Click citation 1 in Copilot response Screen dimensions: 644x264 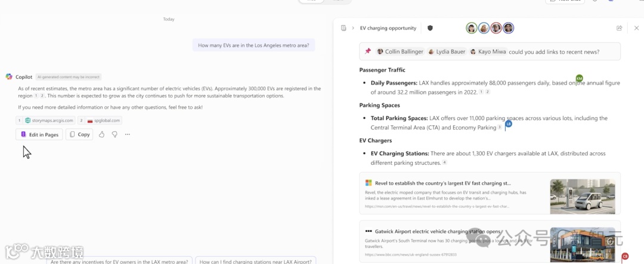36,96
